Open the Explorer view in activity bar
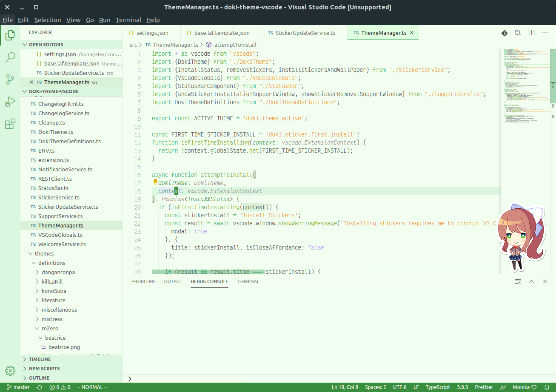Viewport: 556px width, 392px height. click(10, 35)
